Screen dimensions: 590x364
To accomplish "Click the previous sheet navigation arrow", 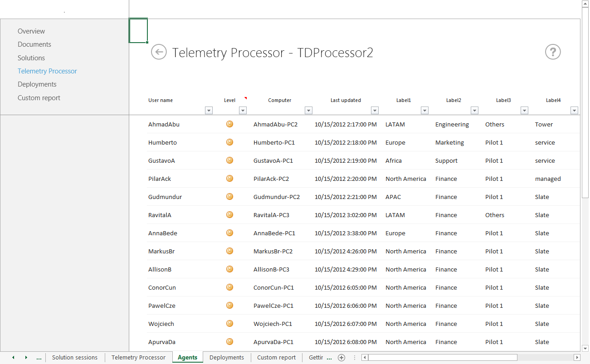I will coord(13,357).
